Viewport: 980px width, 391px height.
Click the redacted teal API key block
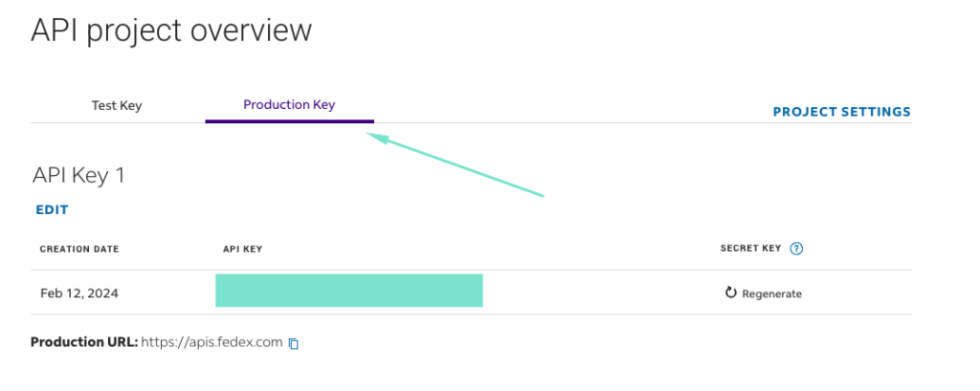[349, 291]
